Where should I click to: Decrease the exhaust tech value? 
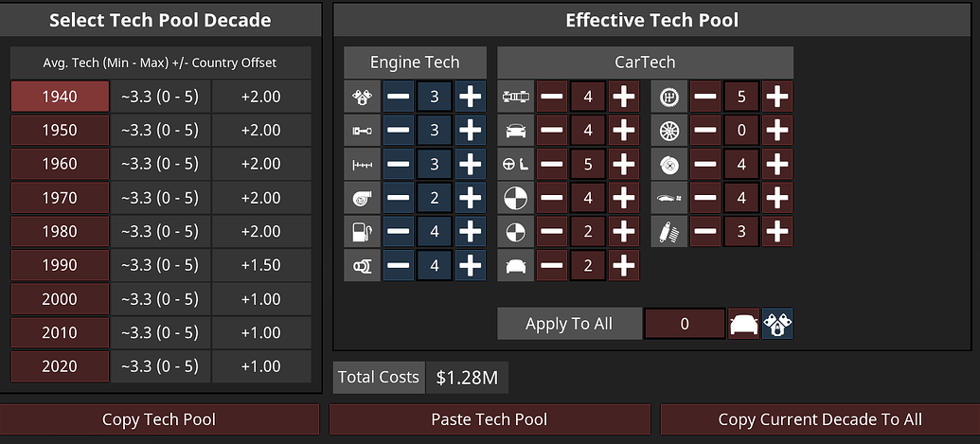[x=399, y=265]
